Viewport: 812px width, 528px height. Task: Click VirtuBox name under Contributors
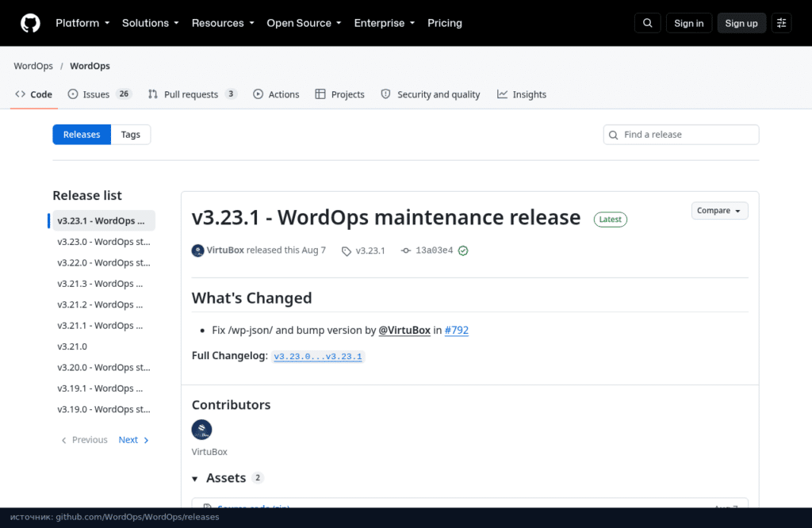click(x=209, y=452)
